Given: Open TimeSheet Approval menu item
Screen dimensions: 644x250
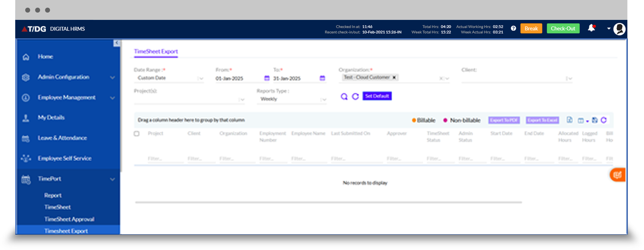Looking at the screenshot, I should pyautogui.click(x=69, y=220).
